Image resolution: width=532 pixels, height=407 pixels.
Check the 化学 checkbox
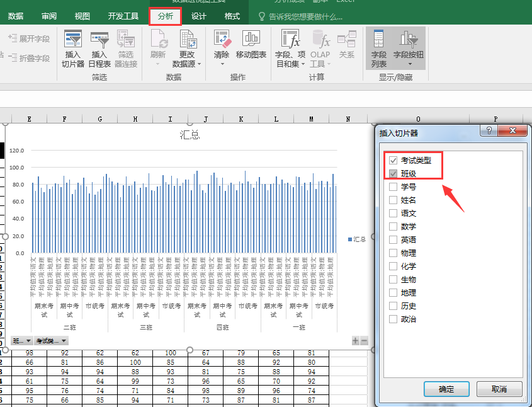click(393, 266)
